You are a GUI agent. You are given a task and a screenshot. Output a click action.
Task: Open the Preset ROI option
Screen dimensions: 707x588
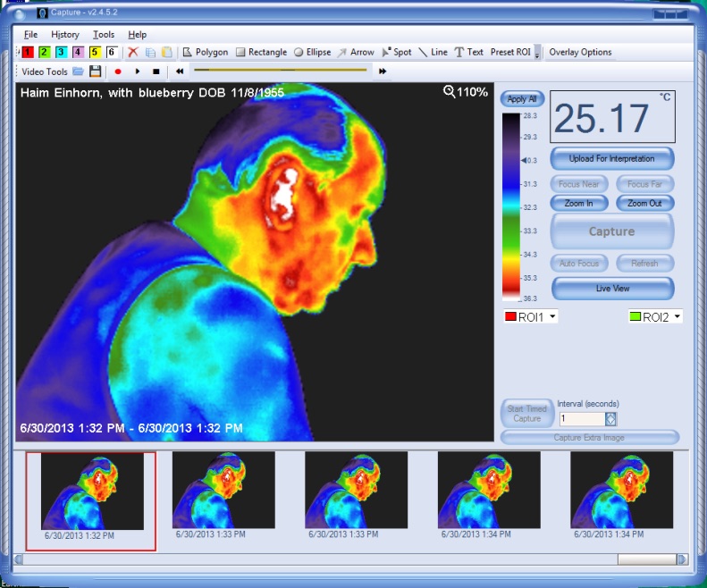coord(510,53)
